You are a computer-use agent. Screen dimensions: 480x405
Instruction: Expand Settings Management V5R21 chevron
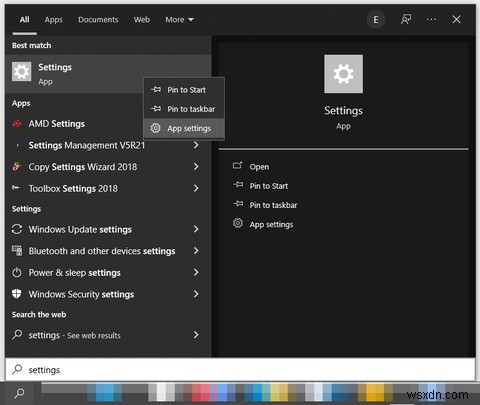(x=196, y=145)
